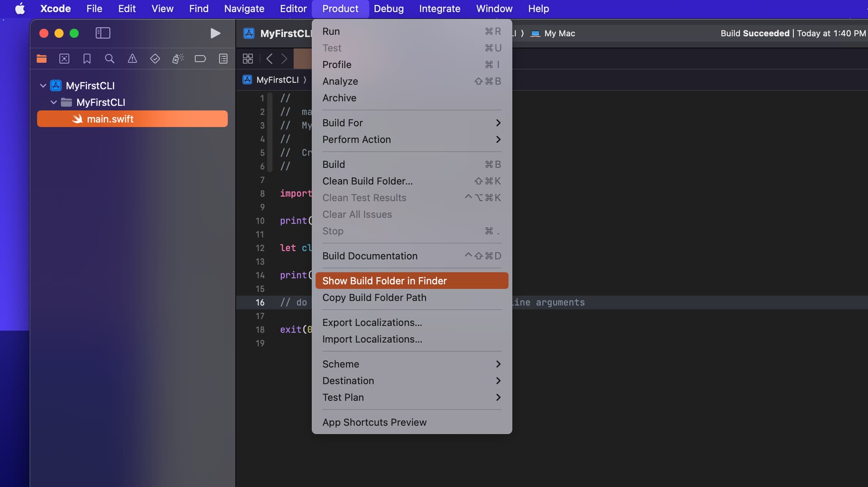Open the related items grid icon

pos(248,59)
